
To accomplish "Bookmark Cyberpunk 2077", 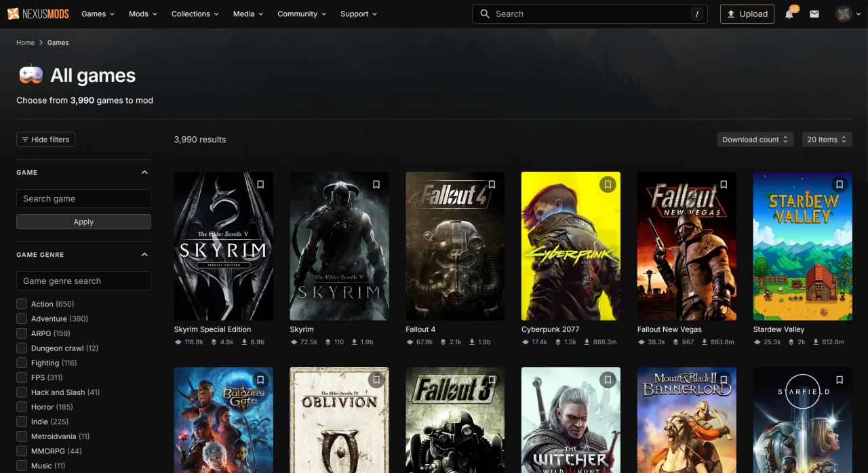I will pyautogui.click(x=608, y=184).
